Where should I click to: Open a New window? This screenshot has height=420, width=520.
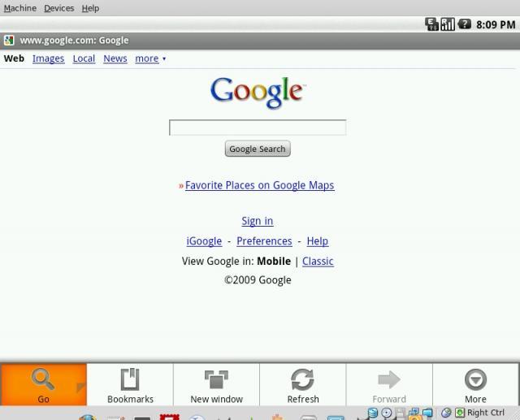pos(216,384)
